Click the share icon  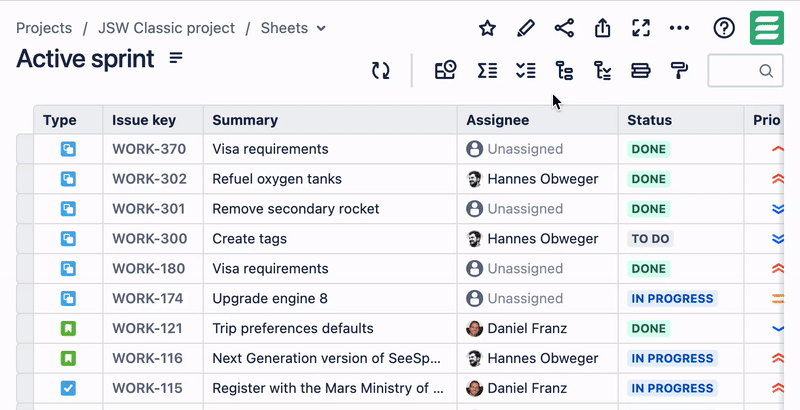(564, 28)
